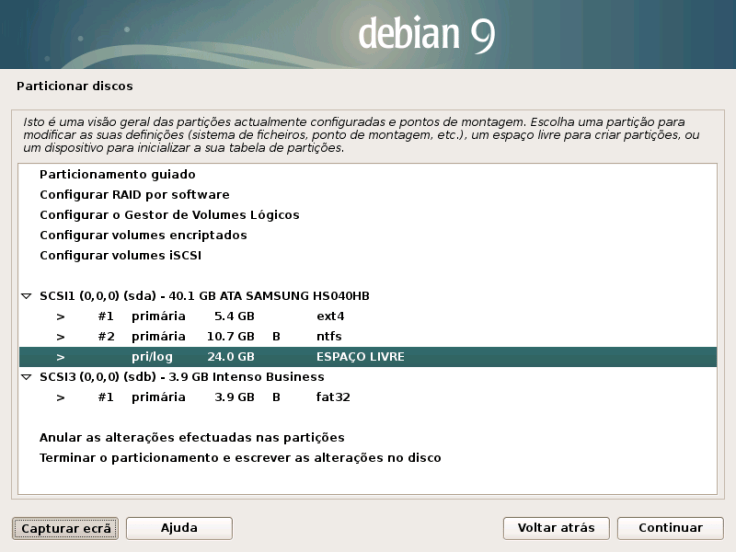Collapse the SCSI1 sda disk triangle
Screen dimensions: 736x552
coord(27,297)
